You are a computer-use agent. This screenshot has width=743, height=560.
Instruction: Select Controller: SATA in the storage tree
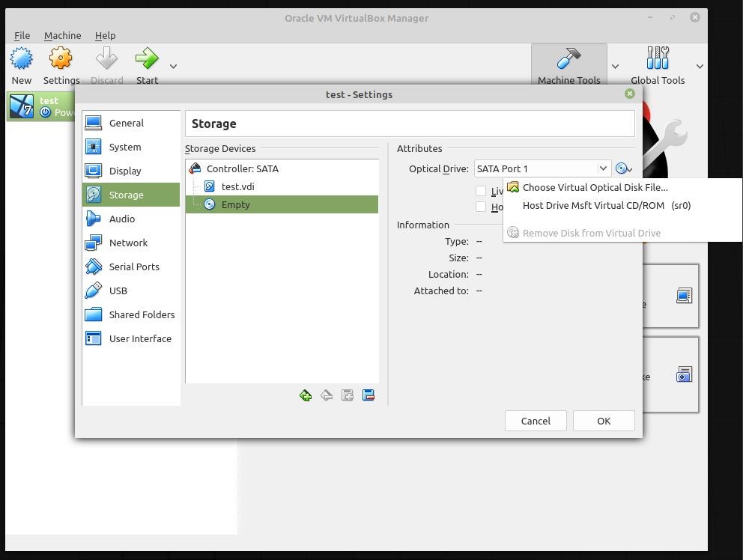(282, 168)
